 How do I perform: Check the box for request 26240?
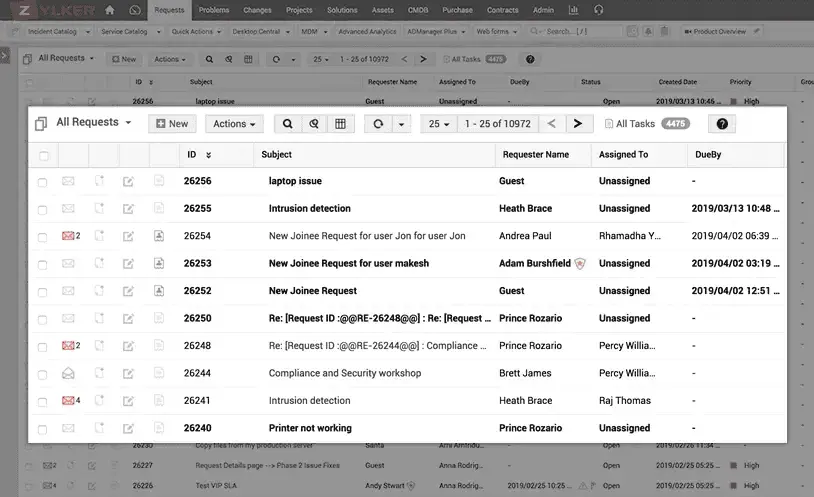coord(43,429)
